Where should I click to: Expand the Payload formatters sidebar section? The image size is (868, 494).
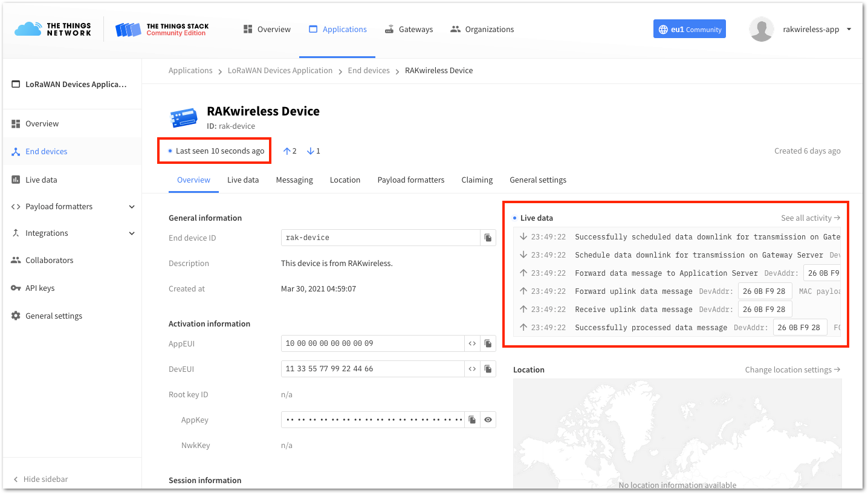pos(73,206)
